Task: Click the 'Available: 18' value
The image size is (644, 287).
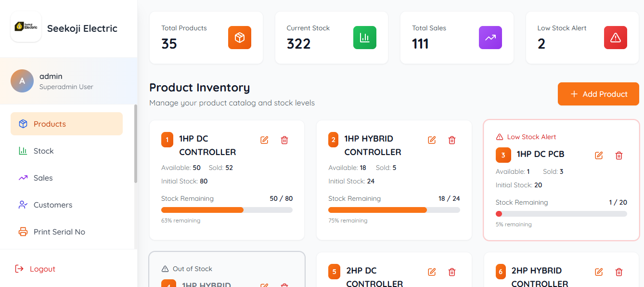Action: (x=347, y=168)
